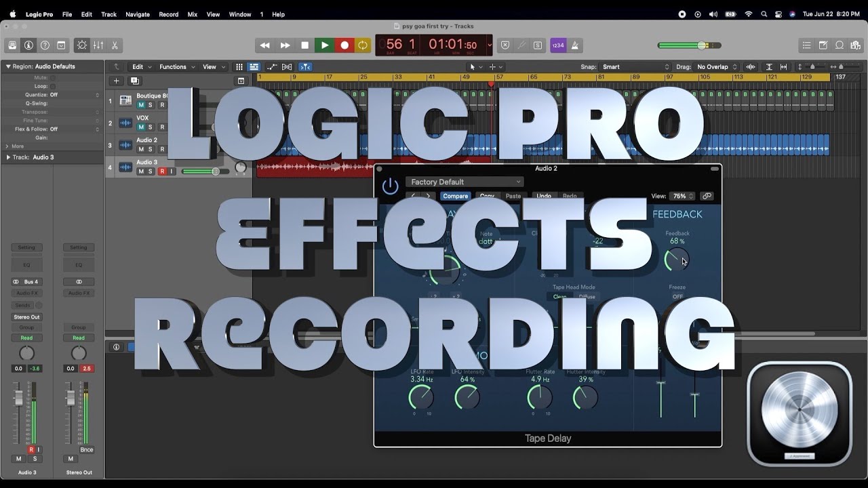Screen dimensions: 868x488
Task: Stop playback with the Stop button
Action: pyautogui.click(x=304, y=45)
